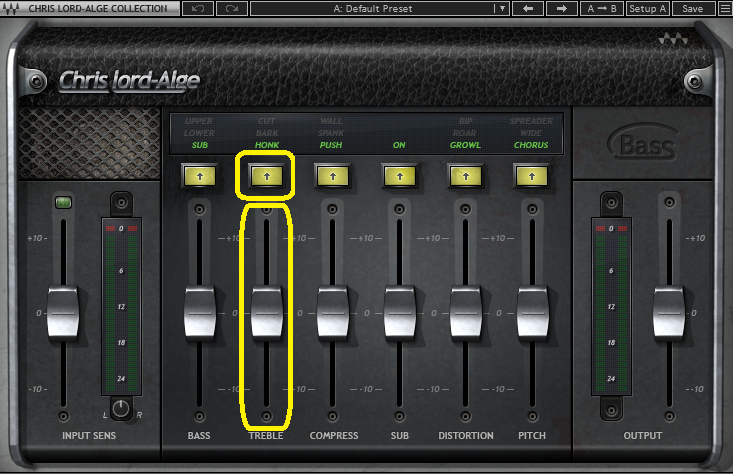Click the Undo arrow in the top bar
This screenshot has width=733, height=474.
coord(198,9)
